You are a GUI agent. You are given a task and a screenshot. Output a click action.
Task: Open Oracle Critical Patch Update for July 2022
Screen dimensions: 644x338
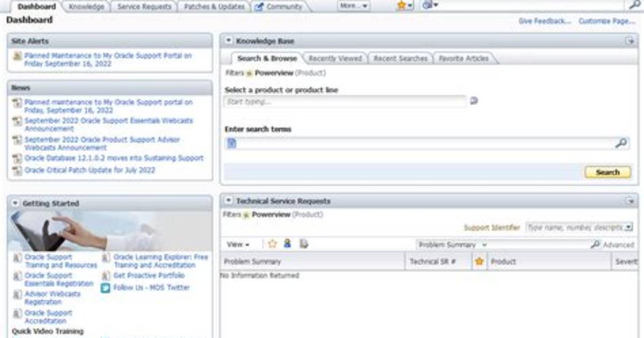(90, 170)
